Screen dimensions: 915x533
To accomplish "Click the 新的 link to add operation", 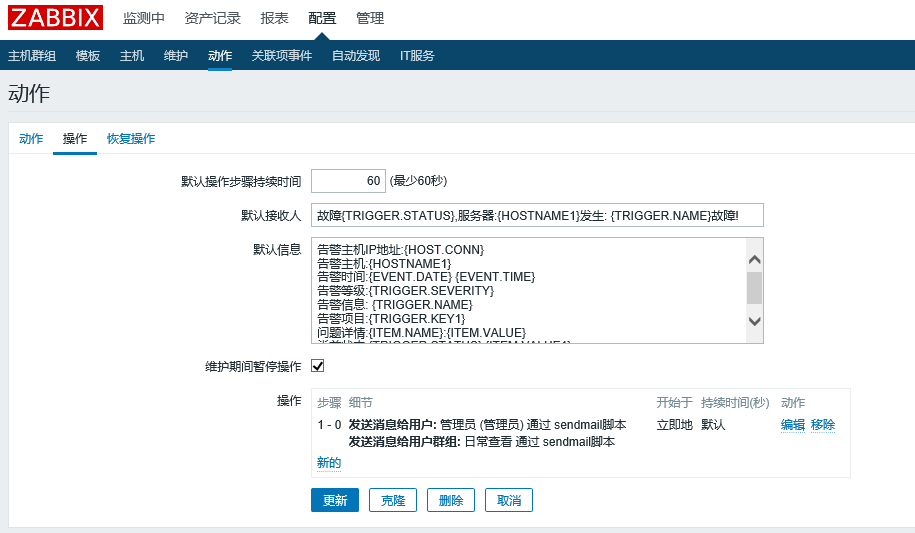I will coord(329,462).
